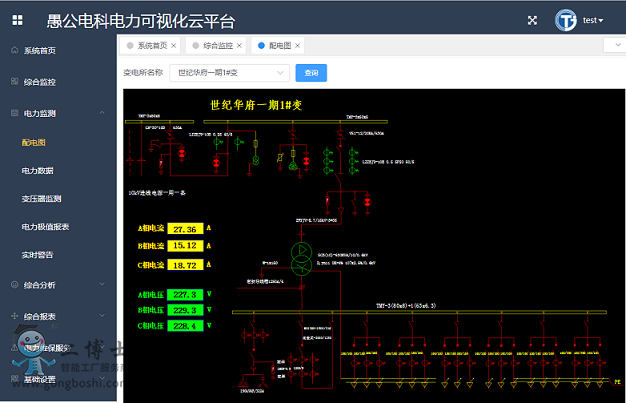Image resolution: width=626 pixels, height=403 pixels.
Task: Click the A相电流 value 27.36
Action: 185,229
